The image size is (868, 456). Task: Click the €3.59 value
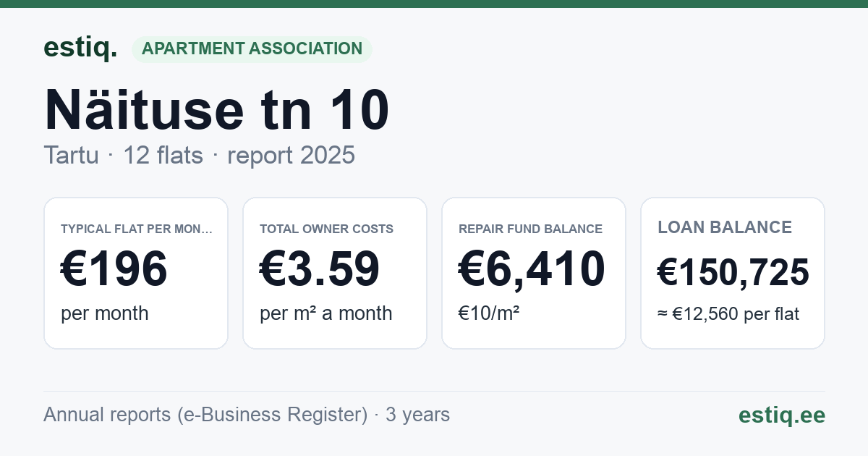(x=320, y=269)
